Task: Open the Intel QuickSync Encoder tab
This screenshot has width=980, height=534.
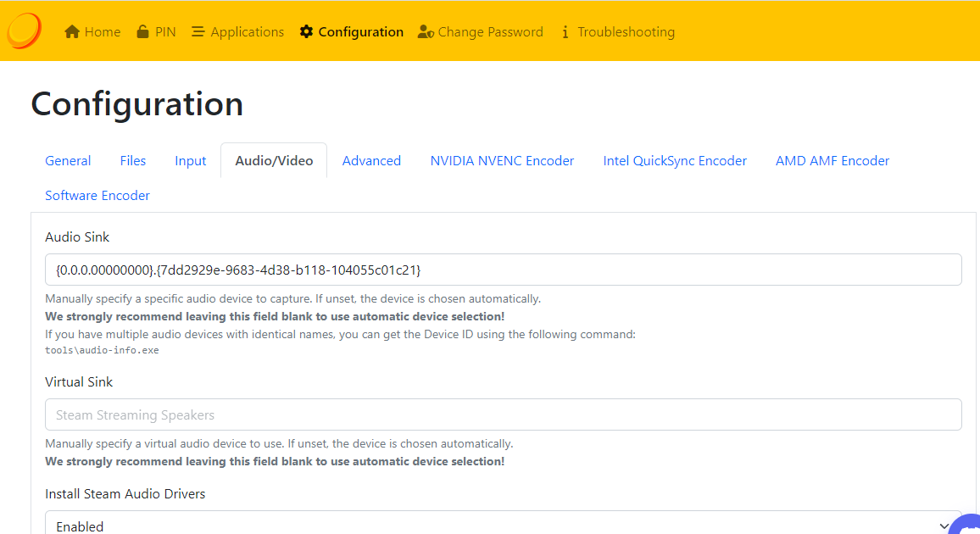Action: click(x=675, y=160)
